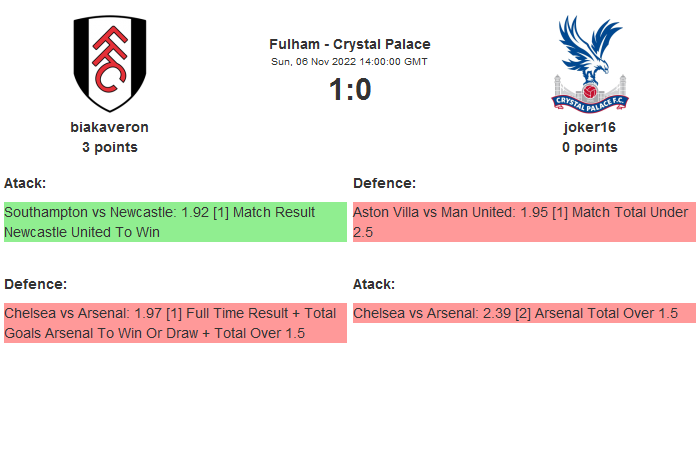Click biakaveron's Defence section heading
Image resolution: width=700 pixels, height=460 pixels.
pos(35,284)
